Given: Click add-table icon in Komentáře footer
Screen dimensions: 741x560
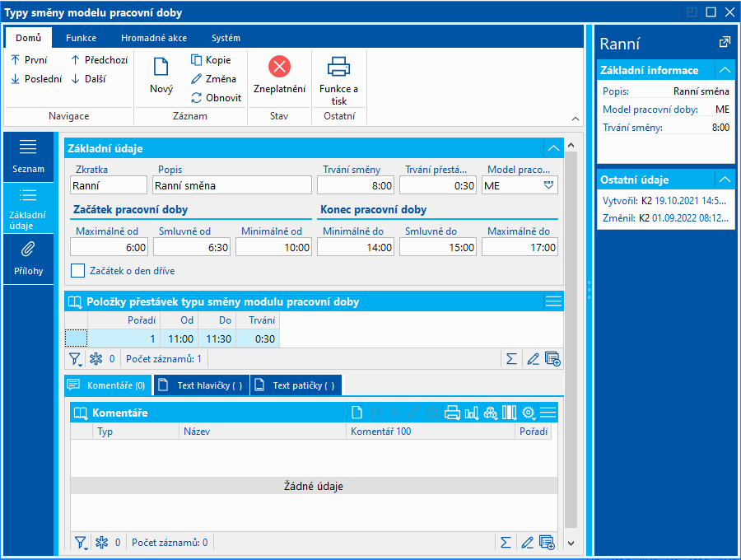Looking at the screenshot, I should [547, 543].
